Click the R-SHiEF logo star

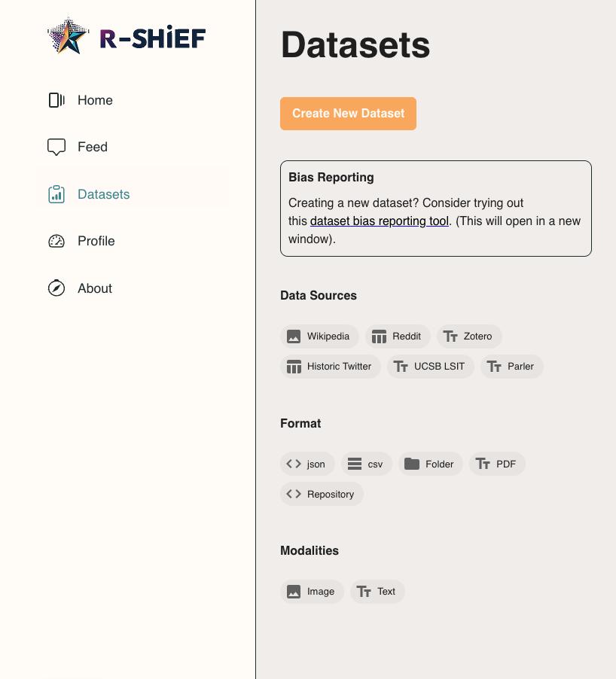tap(68, 35)
